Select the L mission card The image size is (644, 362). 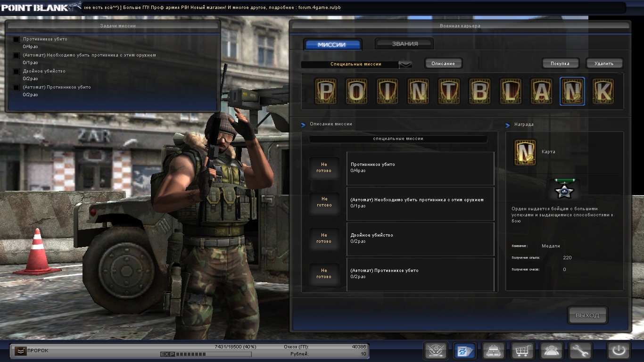pos(511,91)
